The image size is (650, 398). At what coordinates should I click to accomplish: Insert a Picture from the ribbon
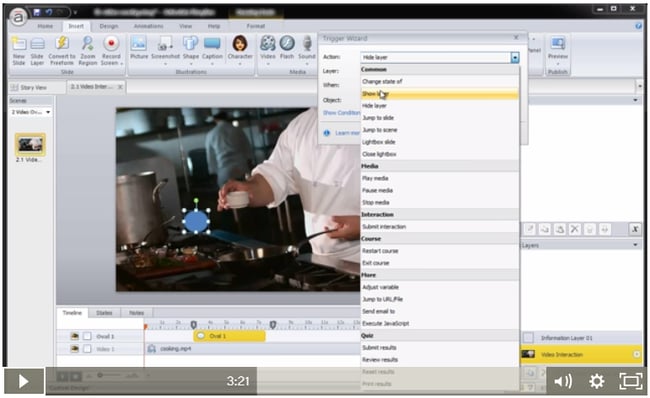click(139, 49)
